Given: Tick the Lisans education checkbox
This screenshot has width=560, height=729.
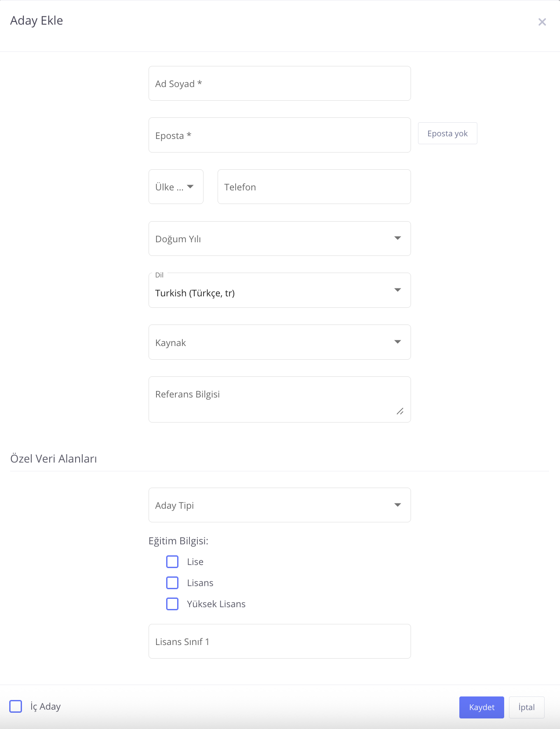Looking at the screenshot, I should coord(172,583).
